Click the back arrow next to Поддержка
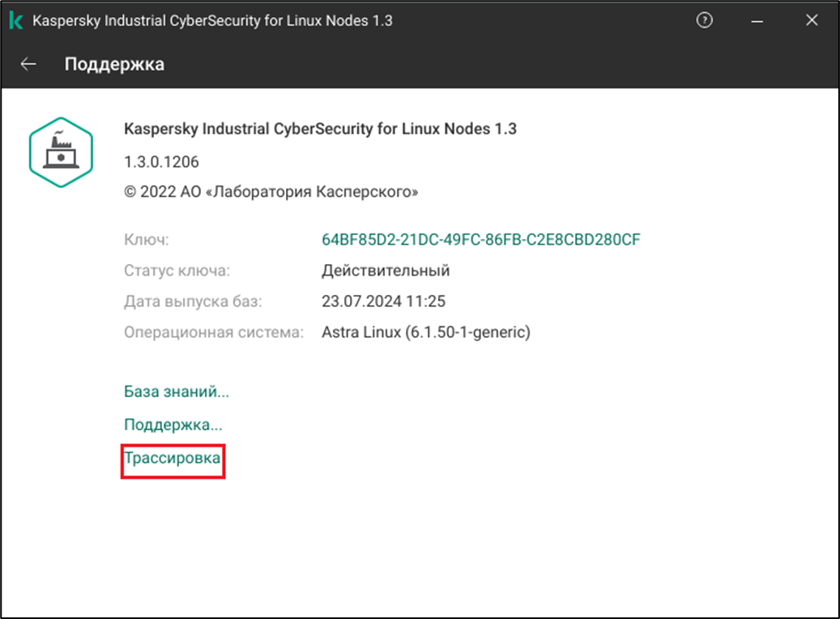840x619 pixels. pyautogui.click(x=29, y=64)
